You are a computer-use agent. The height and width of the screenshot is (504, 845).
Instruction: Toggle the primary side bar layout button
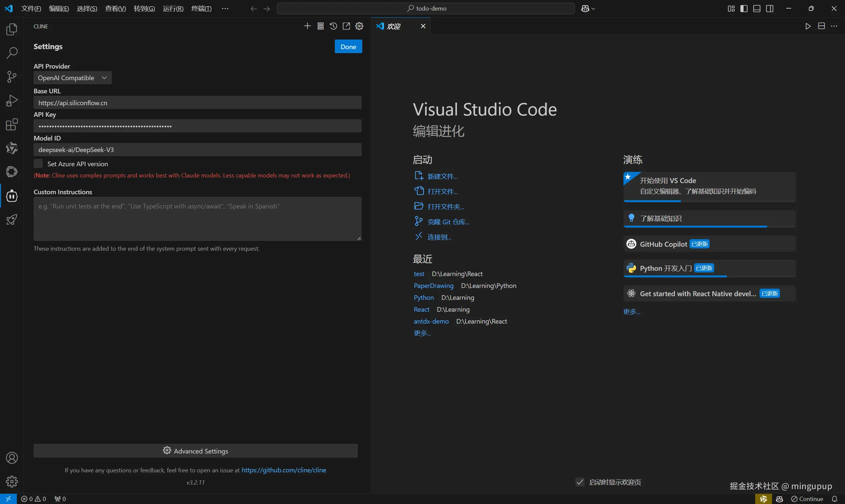pos(744,9)
